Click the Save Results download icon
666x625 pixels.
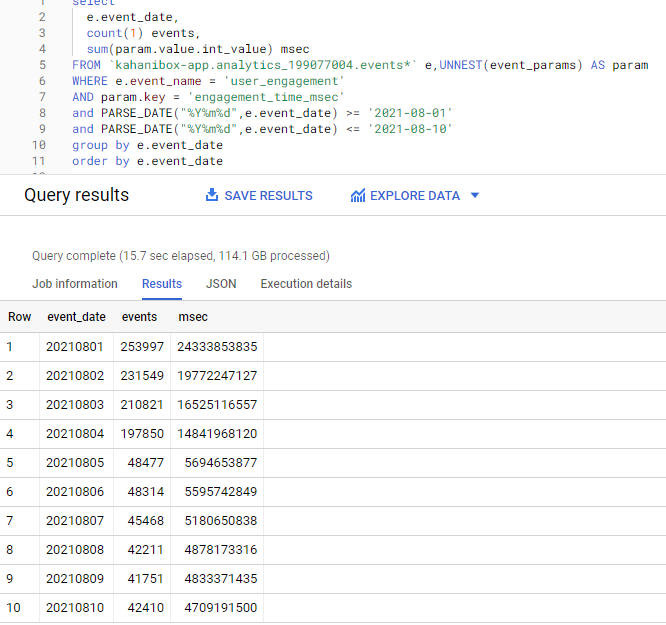(x=212, y=195)
